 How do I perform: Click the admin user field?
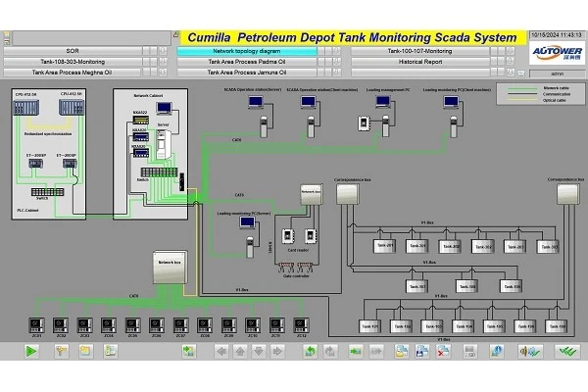click(557, 73)
